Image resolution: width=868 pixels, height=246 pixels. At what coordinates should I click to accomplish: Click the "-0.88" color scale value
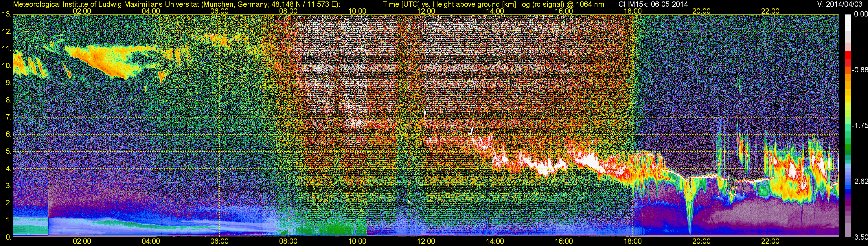[860, 70]
